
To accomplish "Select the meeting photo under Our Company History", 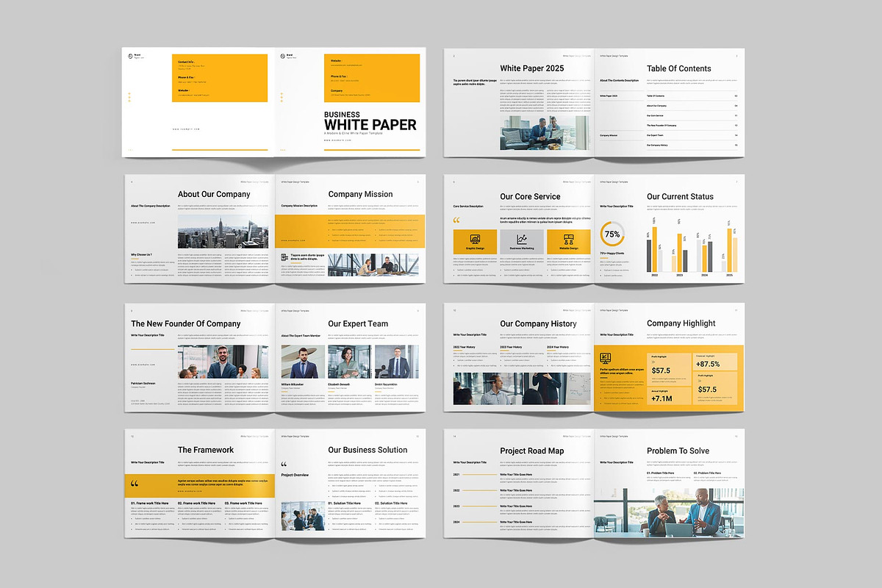I will [522, 388].
